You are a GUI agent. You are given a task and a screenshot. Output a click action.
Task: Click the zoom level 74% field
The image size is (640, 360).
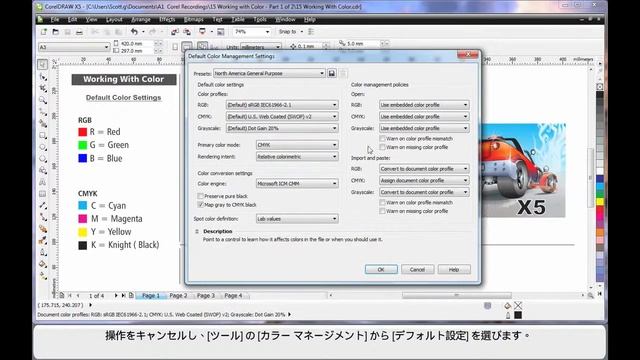[252, 32]
